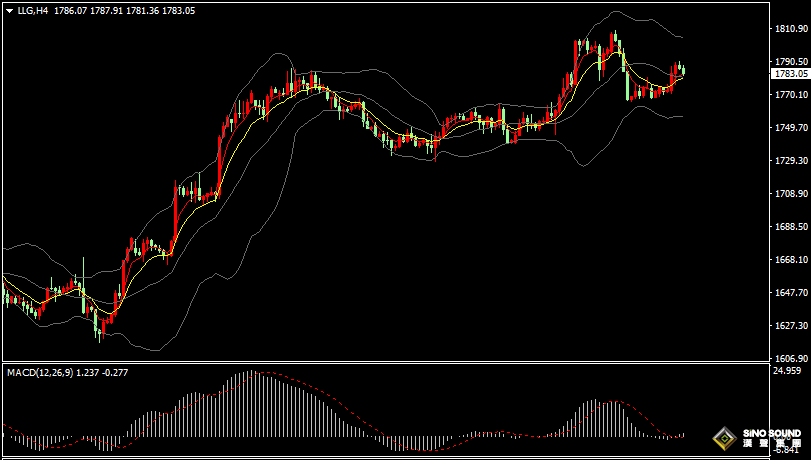
Task: Click the divider between chart and MACD
Action: (x=400, y=362)
